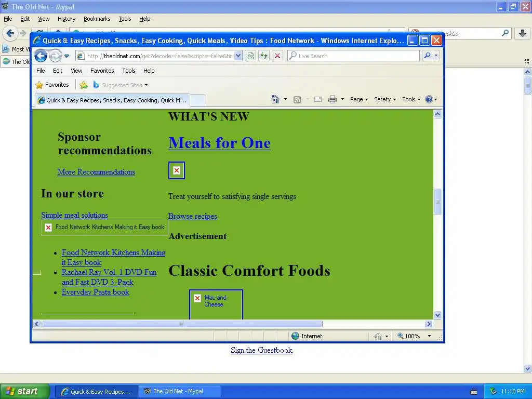Open the Meals for One link
This screenshot has width=532, height=399.
[x=220, y=143]
